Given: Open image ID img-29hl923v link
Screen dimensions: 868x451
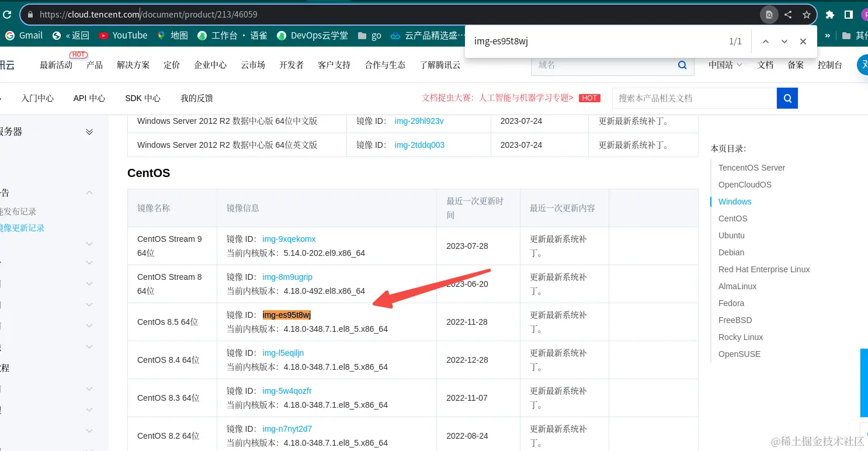Looking at the screenshot, I should 419,121.
